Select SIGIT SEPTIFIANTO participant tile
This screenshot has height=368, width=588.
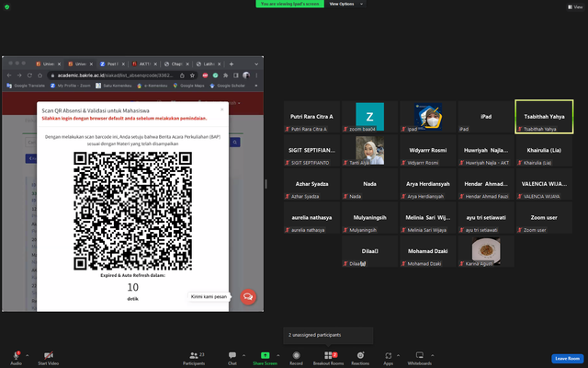(x=311, y=150)
